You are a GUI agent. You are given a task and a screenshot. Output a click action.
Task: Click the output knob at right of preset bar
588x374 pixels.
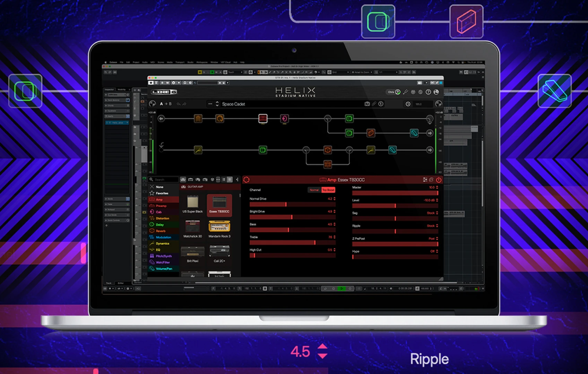[439, 104]
